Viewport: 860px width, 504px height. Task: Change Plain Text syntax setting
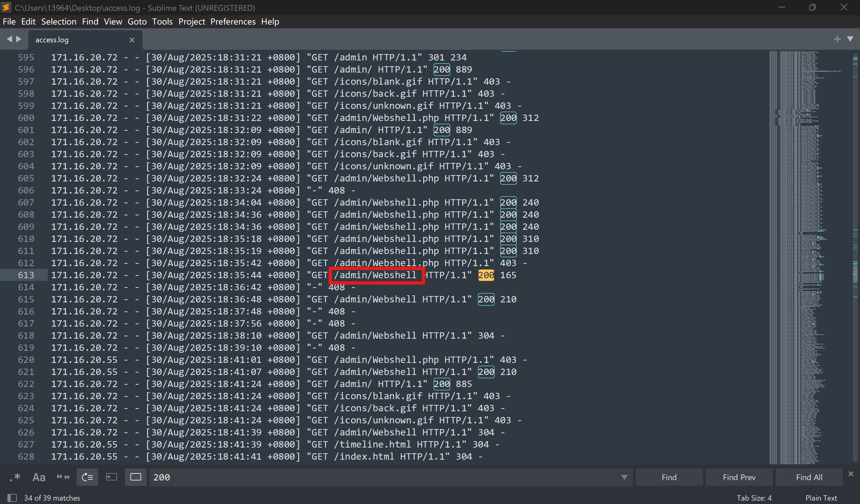[821, 498]
